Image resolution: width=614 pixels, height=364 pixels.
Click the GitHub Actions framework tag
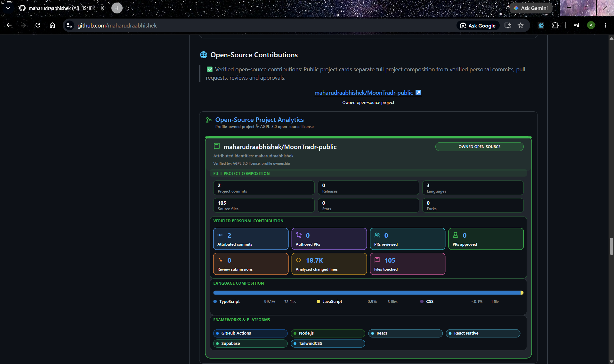tap(250, 333)
